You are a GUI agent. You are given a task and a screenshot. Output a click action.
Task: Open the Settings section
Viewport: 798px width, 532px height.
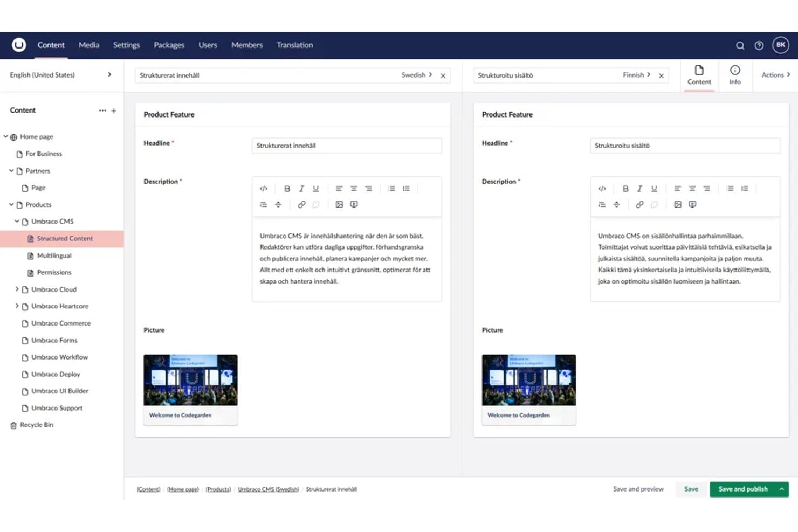[x=126, y=45]
